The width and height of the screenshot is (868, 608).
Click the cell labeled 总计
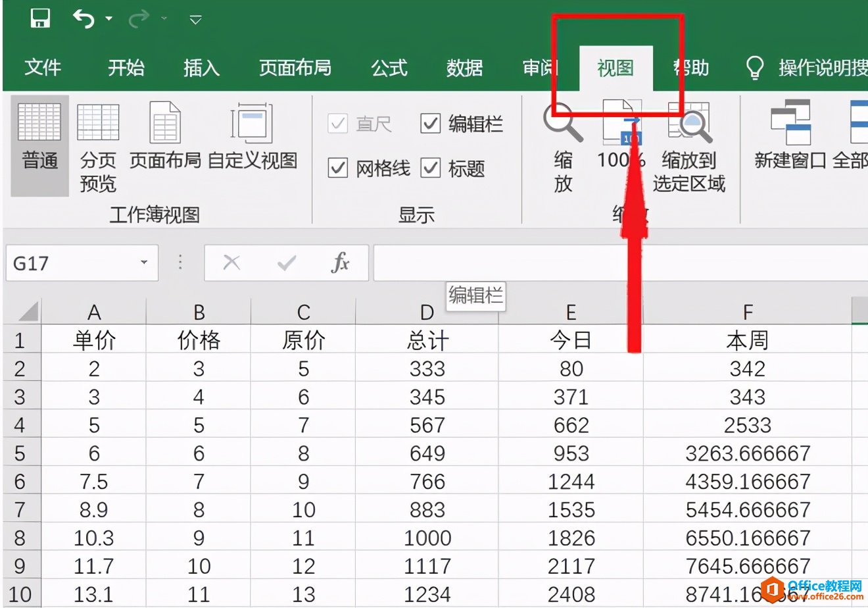427,340
